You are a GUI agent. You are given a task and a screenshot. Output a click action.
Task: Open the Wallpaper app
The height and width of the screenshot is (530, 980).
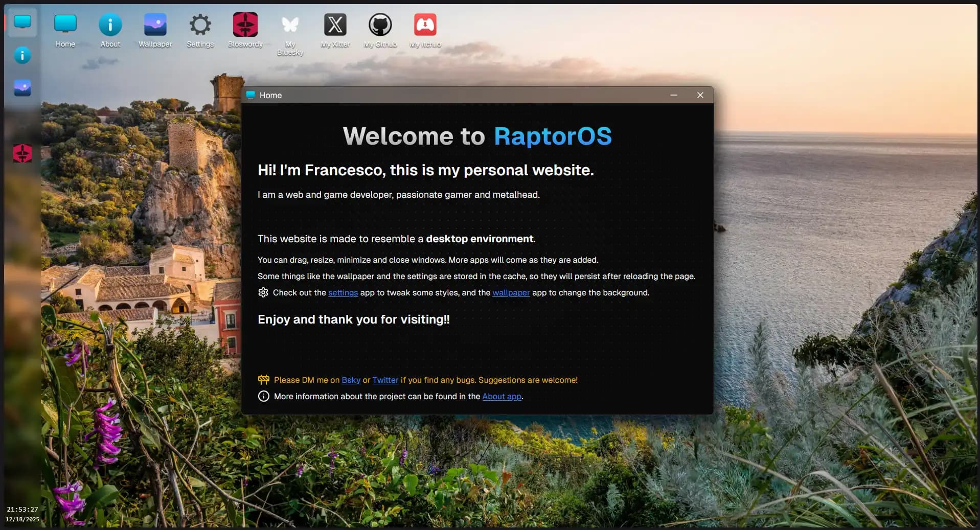(155, 23)
